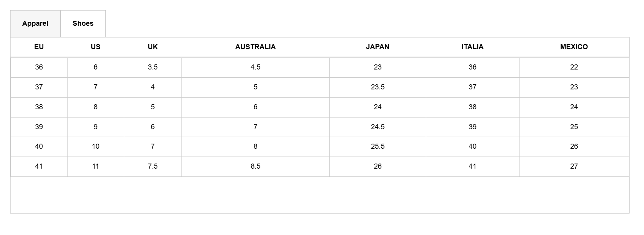Click the JAPAN column header

click(377, 47)
